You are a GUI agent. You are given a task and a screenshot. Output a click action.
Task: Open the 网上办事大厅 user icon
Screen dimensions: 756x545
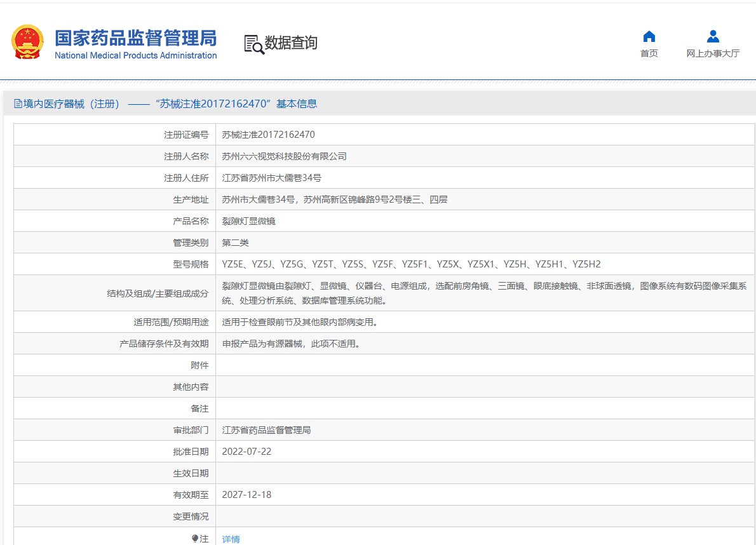pos(713,37)
